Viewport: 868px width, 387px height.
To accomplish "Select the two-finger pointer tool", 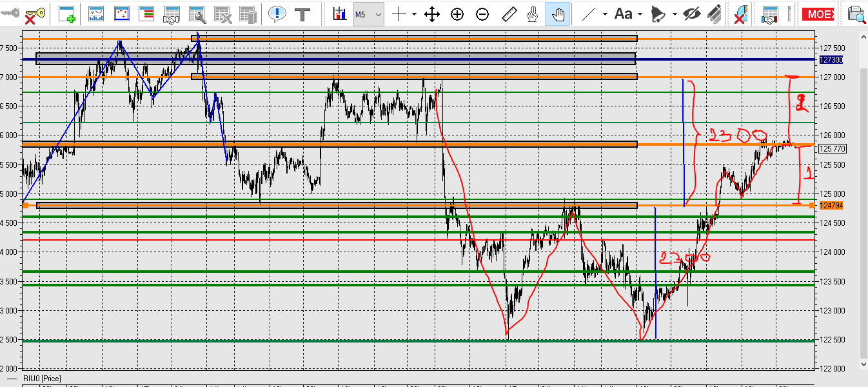I will point(533,14).
